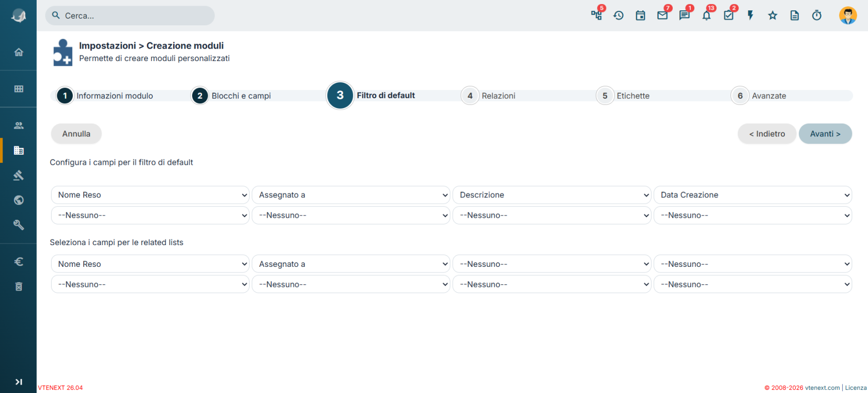The image size is (868, 393).
Task: Open the grid modules sidebar icon
Action: coord(19,89)
